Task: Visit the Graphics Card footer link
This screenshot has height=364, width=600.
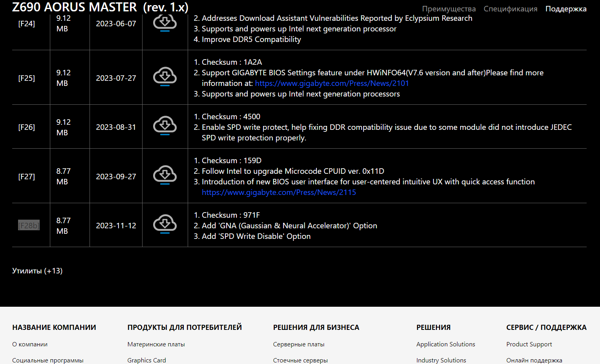Action: point(147,360)
